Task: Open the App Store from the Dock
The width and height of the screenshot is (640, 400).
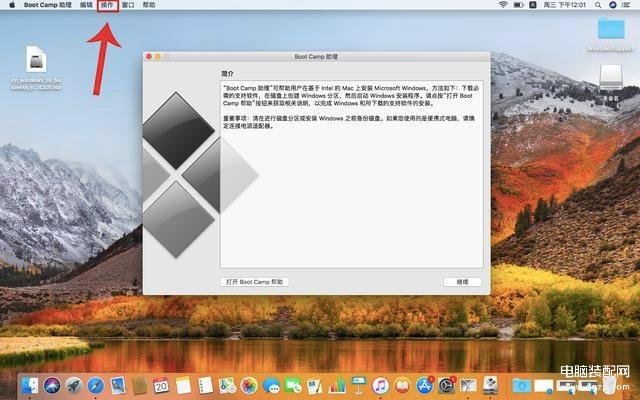Action: (x=424, y=385)
